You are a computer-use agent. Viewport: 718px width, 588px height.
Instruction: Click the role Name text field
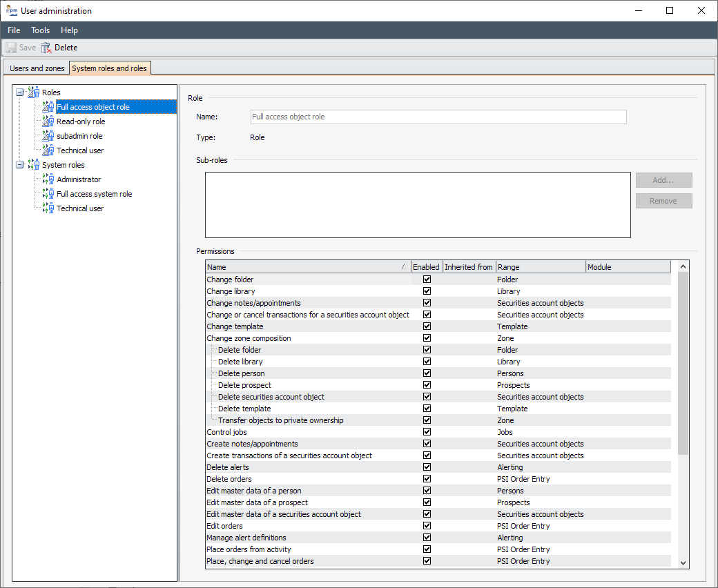pyautogui.click(x=438, y=117)
